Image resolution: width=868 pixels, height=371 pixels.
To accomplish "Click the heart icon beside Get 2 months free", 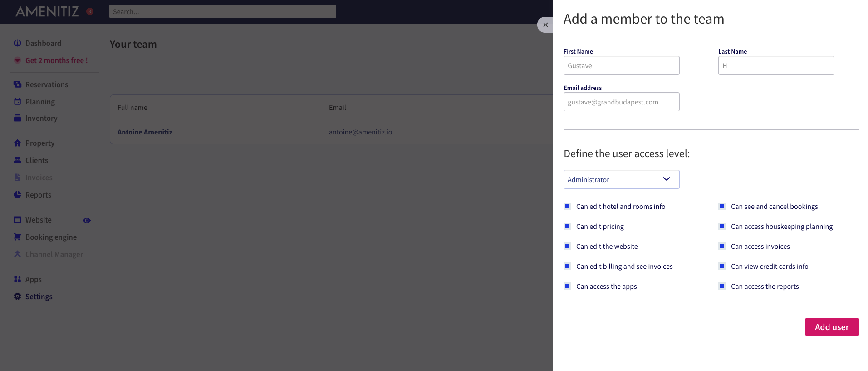I will tap(17, 60).
